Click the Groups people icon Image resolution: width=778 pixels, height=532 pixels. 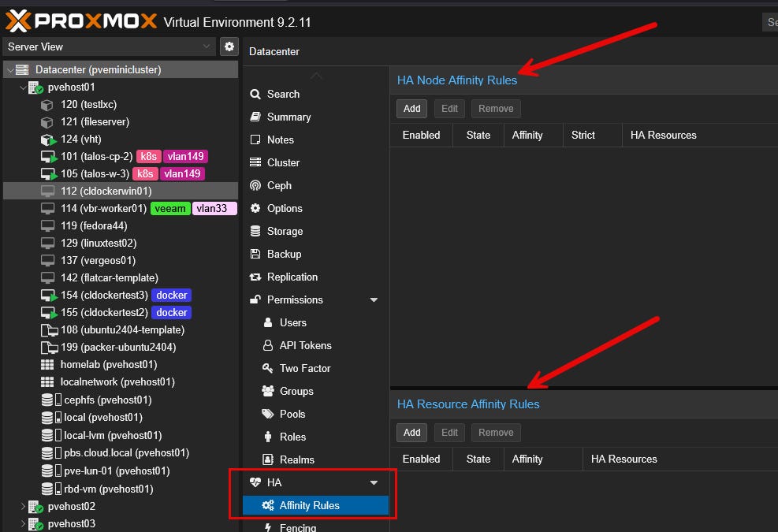(268, 391)
